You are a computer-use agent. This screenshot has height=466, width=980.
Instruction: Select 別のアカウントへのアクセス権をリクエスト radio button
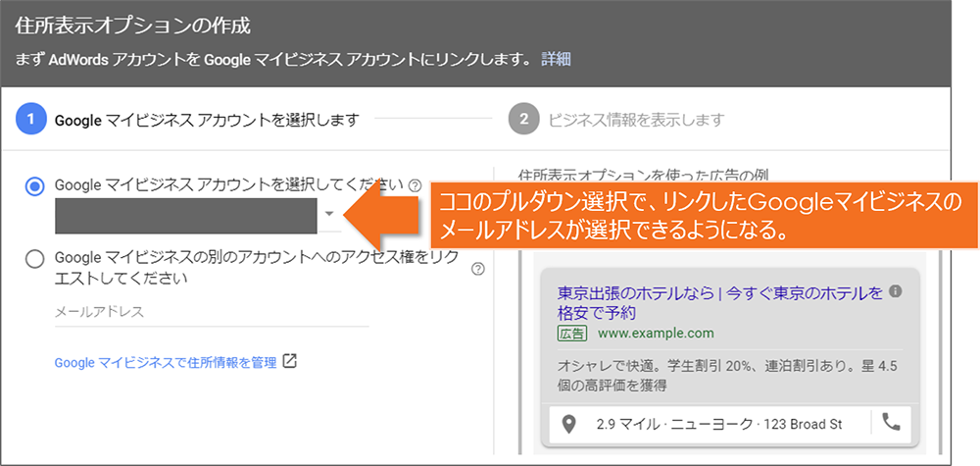(35, 258)
